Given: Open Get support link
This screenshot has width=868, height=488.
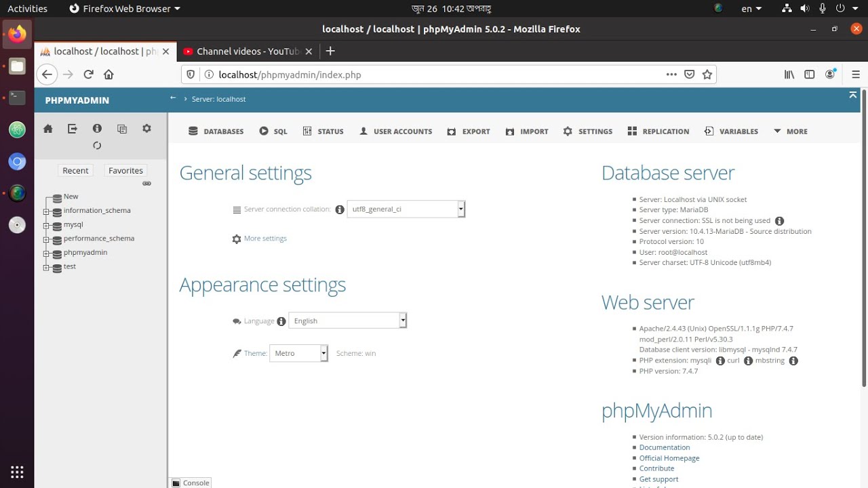Looking at the screenshot, I should [658, 479].
